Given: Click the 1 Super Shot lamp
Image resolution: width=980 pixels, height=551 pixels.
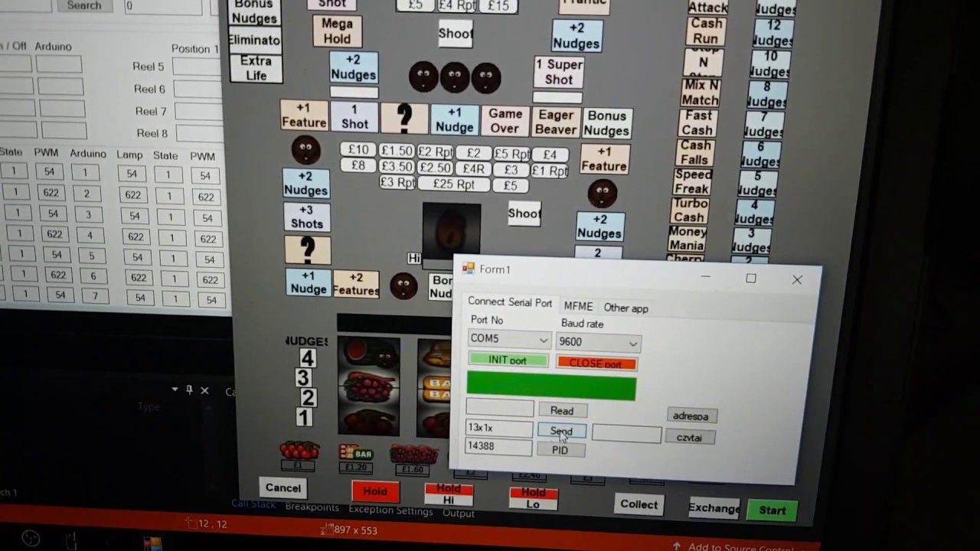Looking at the screenshot, I should 559,72.
